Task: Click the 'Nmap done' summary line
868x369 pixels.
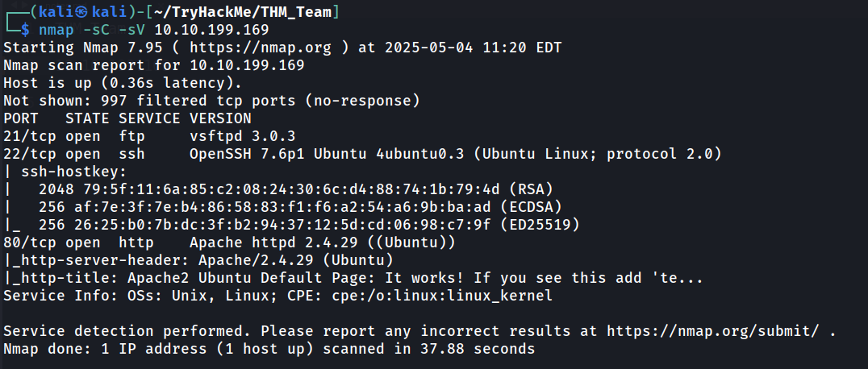Action: coord(269,349)
